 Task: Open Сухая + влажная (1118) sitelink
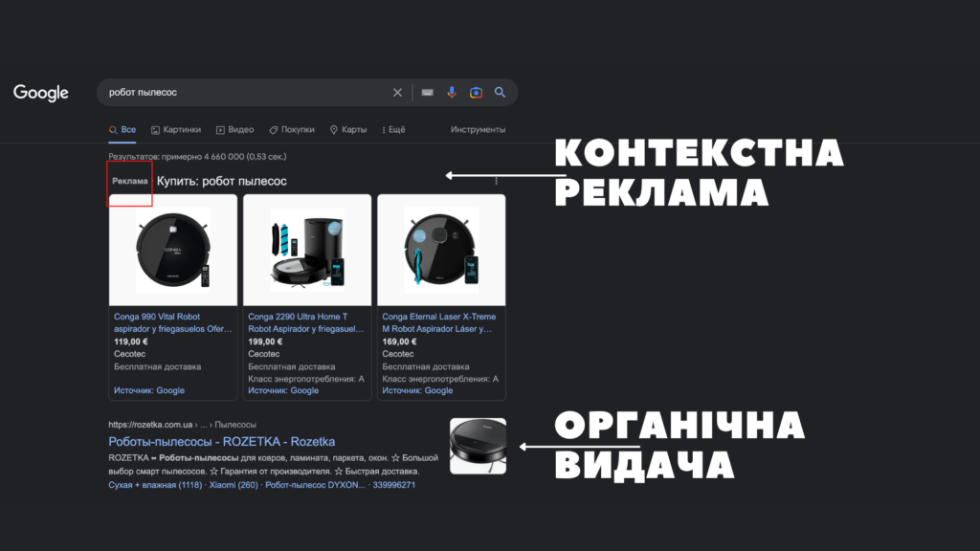pos(155,485)
